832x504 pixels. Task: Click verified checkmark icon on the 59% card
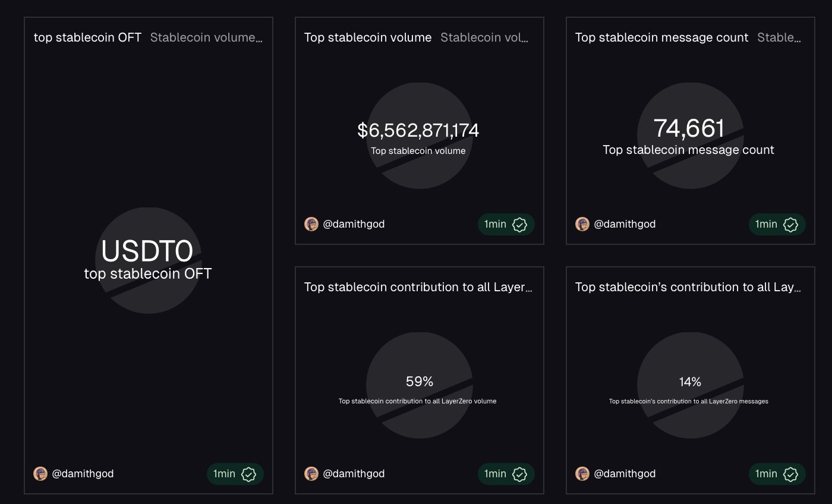click(519, 474)
